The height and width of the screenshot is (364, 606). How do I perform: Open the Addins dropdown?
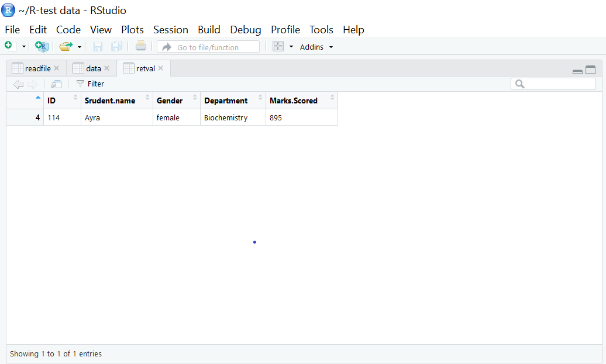pyautogui.click(x=316, y=47)
